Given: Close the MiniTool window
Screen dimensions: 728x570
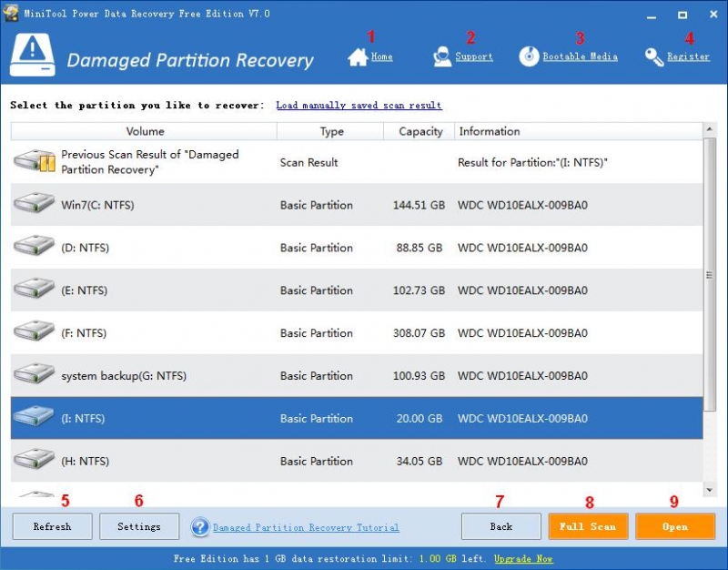Looking at the screenshot, I should tap(713, 15).
